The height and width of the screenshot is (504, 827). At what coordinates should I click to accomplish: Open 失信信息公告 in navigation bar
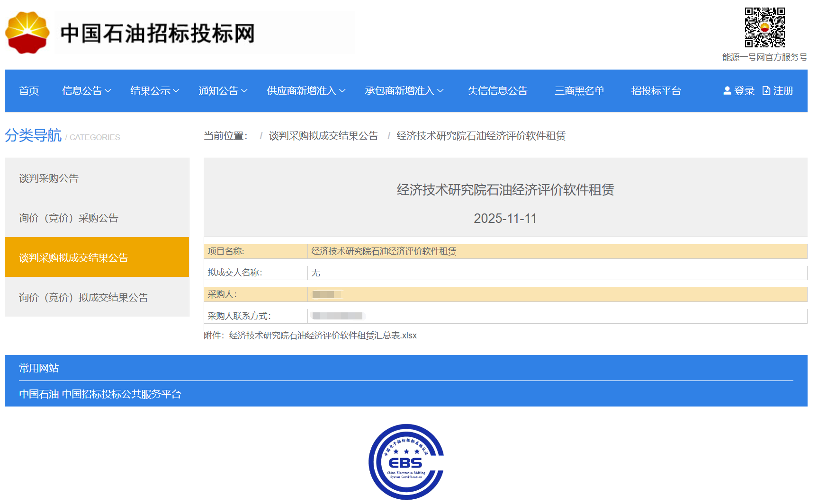[497, 91]
